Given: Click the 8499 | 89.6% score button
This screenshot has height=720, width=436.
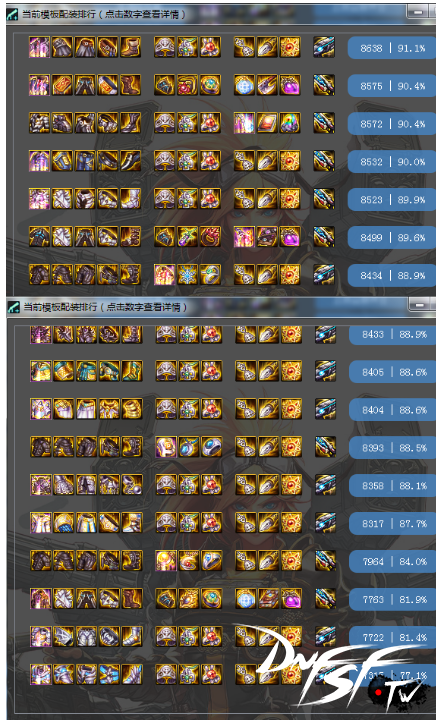Looking at the screenshot, I should coord(392,237).
